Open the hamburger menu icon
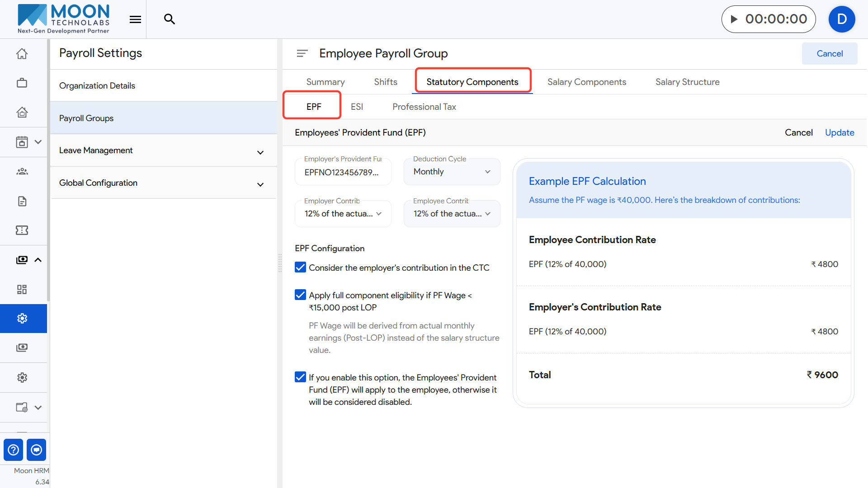Viewport: 868px width, 488px height. [135, 19]
